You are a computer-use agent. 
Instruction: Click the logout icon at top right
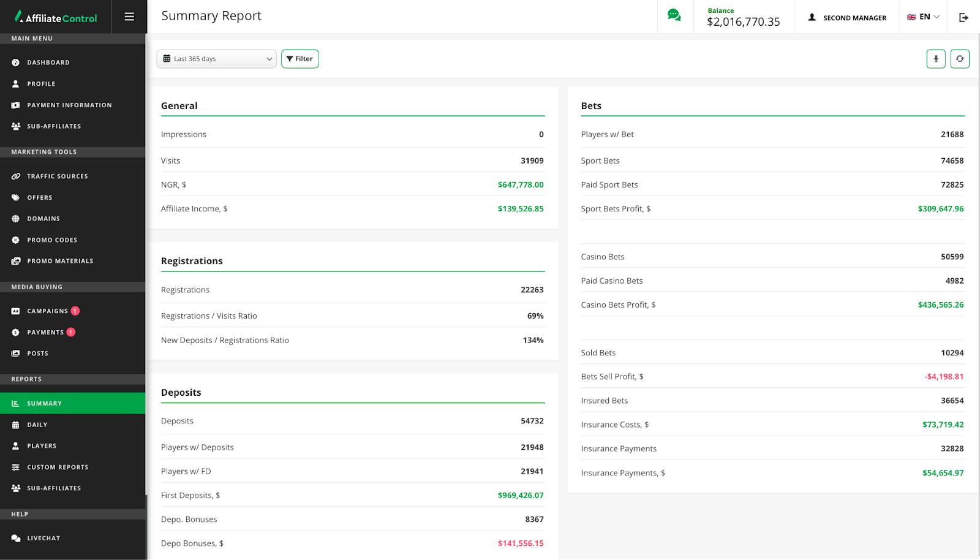[963, 17]
